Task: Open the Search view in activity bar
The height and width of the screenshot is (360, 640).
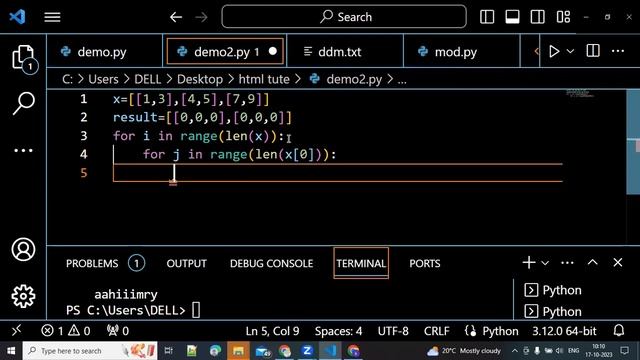Action: pyautogui.click(x=23, y=103)
